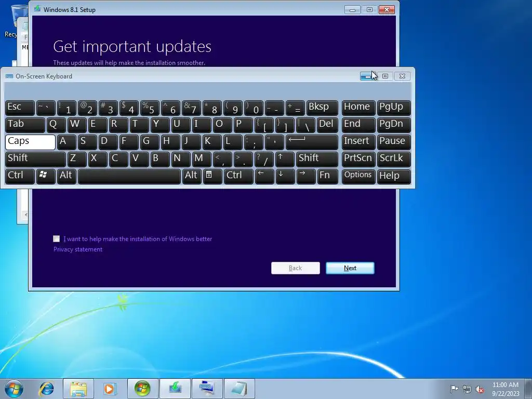Click the Del key
The width and height of the screenshot is (532, 399).
pyautogui.click(x=327, y=125)
